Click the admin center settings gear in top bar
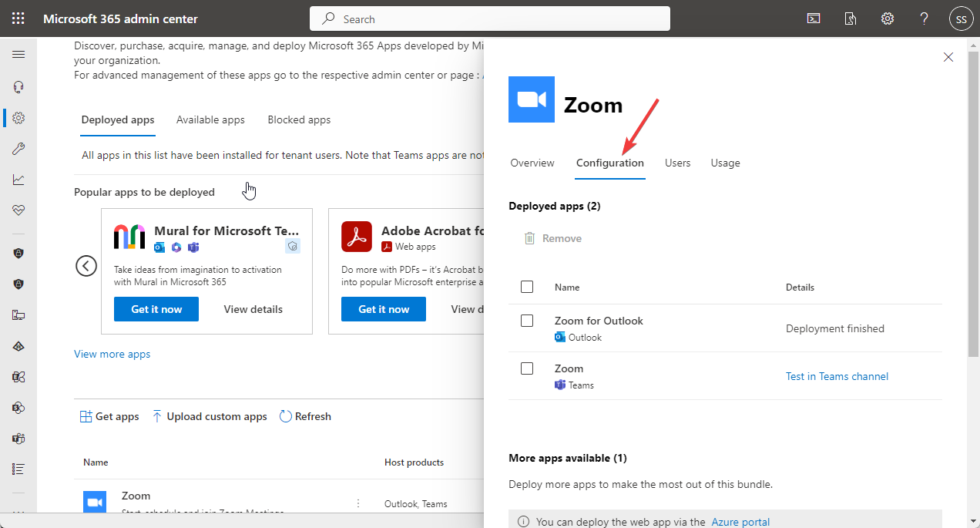This screenshot has width=980, height=528. click(887, 18)
